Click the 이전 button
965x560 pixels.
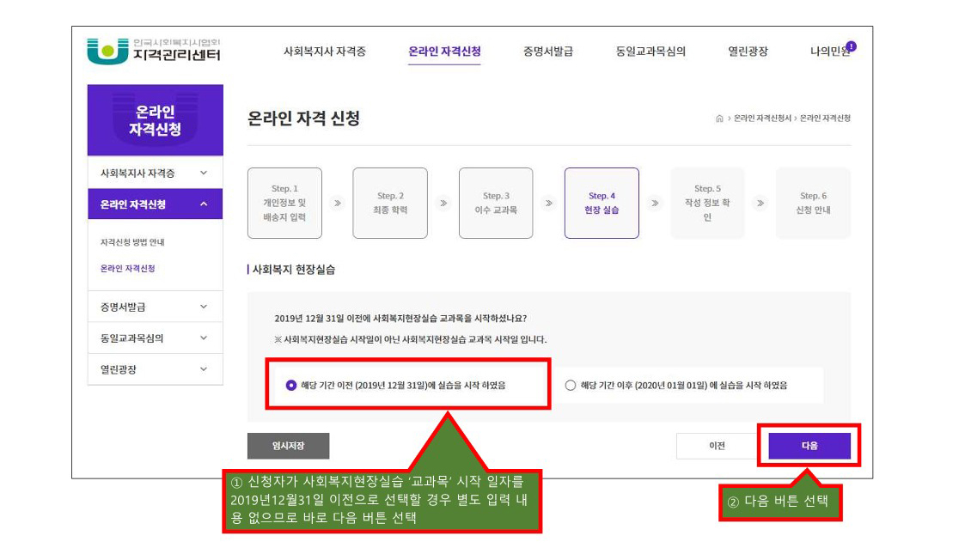(717, 446)
